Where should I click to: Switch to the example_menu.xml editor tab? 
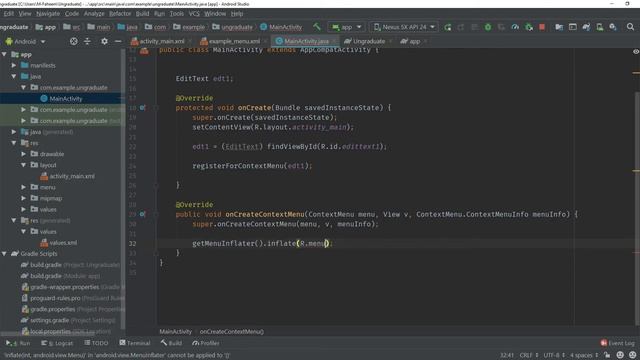coord(234,41)
